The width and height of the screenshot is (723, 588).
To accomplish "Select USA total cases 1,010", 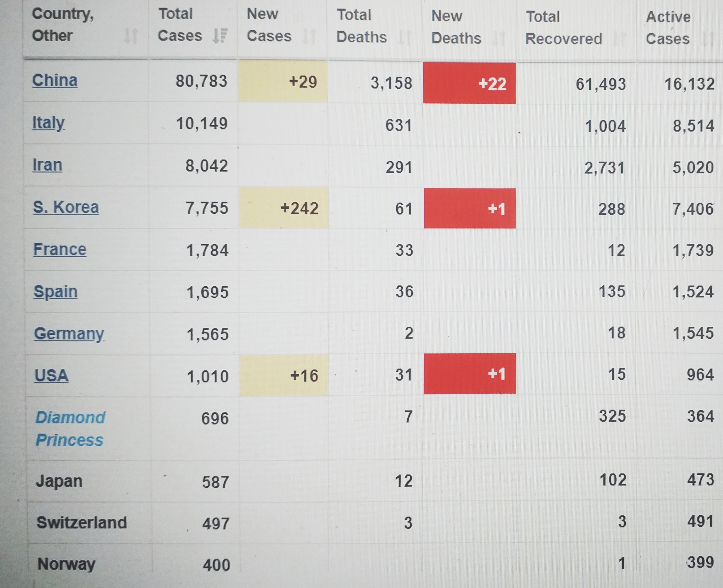I will click(208, 377).
